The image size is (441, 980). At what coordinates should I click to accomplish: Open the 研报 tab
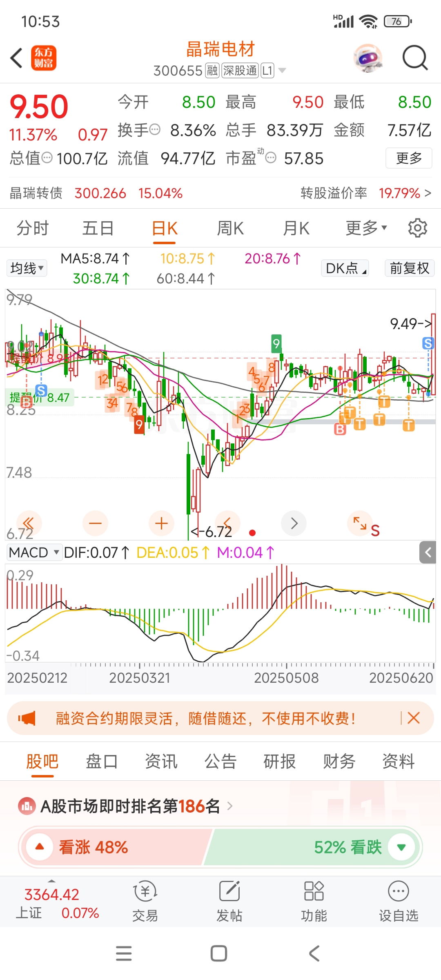click(x=280, y=762)
